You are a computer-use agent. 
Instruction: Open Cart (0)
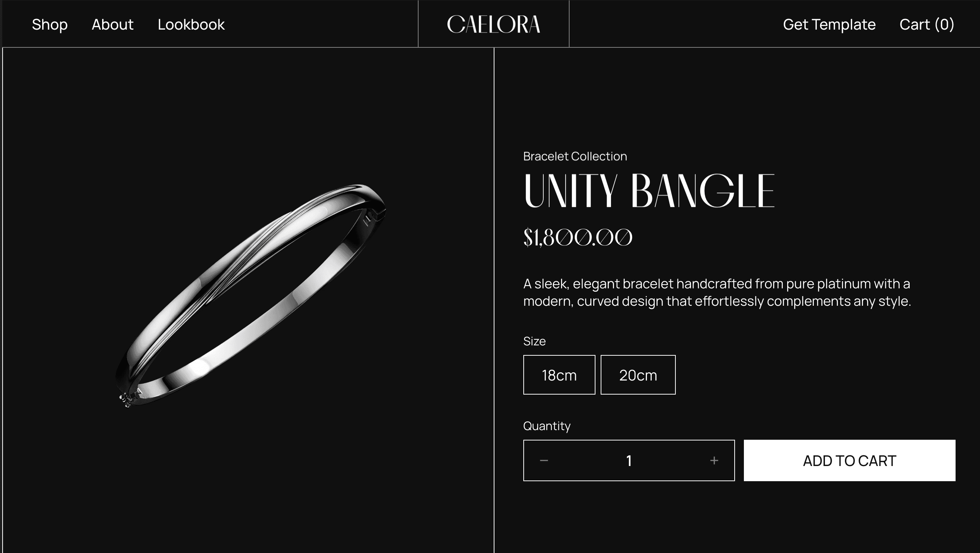click(927, 24)
